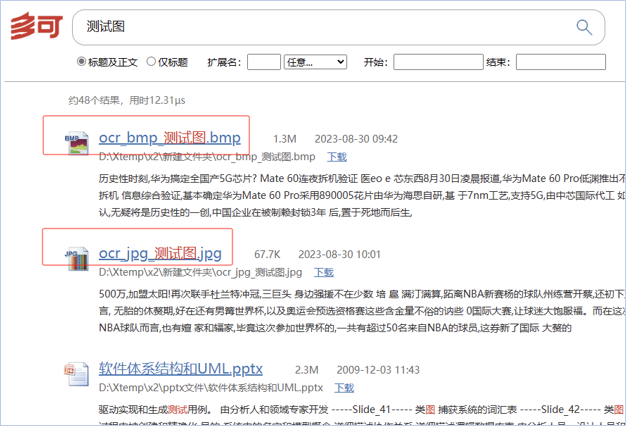Select the 标题及正文 radio button

[81, 61]
